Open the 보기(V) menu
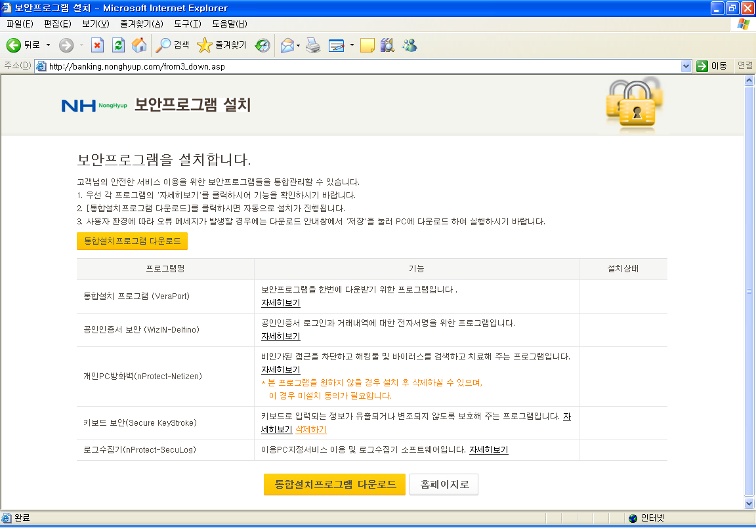The image size is (756, 532). pos(95,24)
